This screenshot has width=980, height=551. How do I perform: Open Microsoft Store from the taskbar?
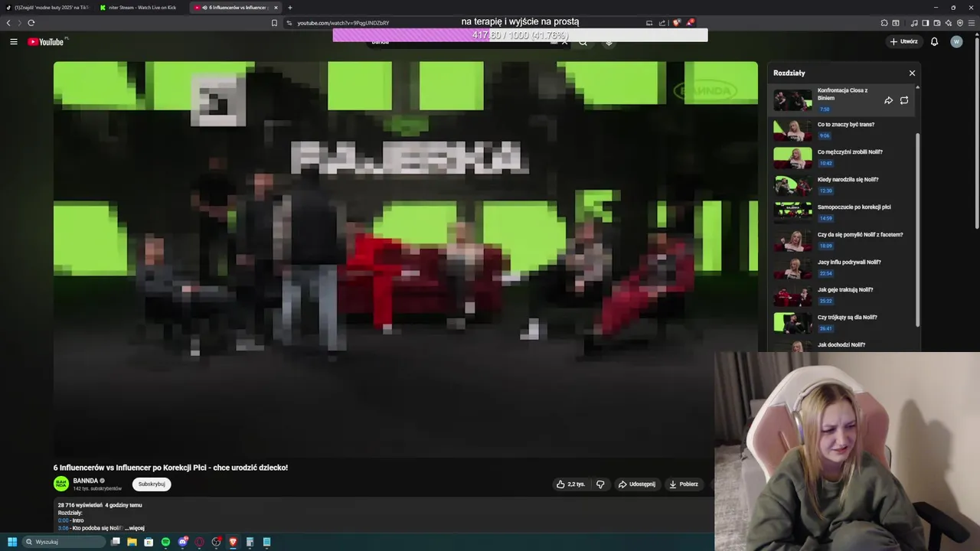pyautogui.click(x=149, y=542)
